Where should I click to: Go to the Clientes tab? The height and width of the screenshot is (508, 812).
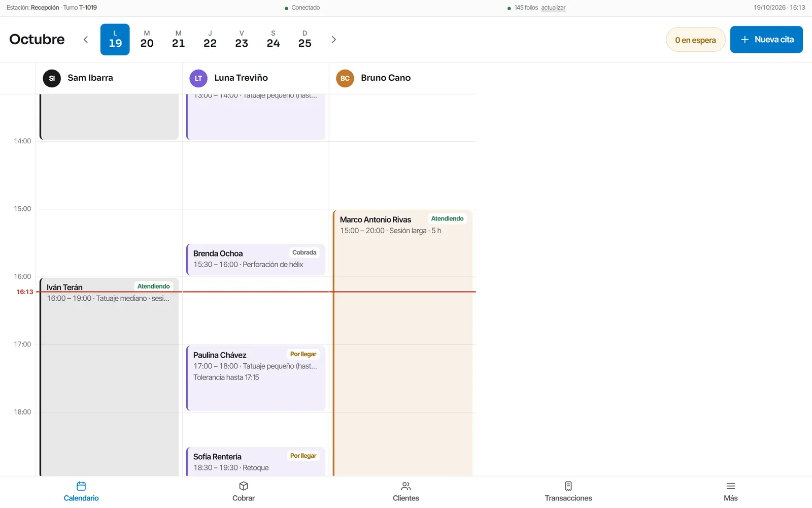tap(406, 492)
